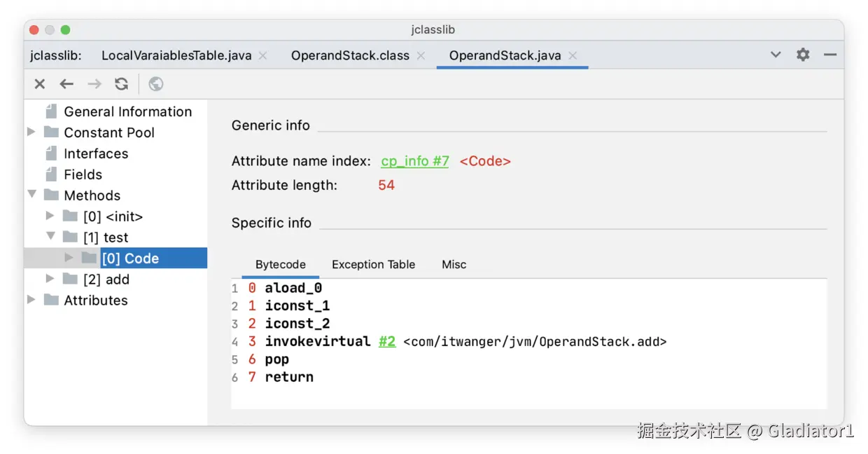Close the LocalVaraiablesTable.java tab
The height and width of the screenshot is (454, 868).
click(x=262, y=55)
